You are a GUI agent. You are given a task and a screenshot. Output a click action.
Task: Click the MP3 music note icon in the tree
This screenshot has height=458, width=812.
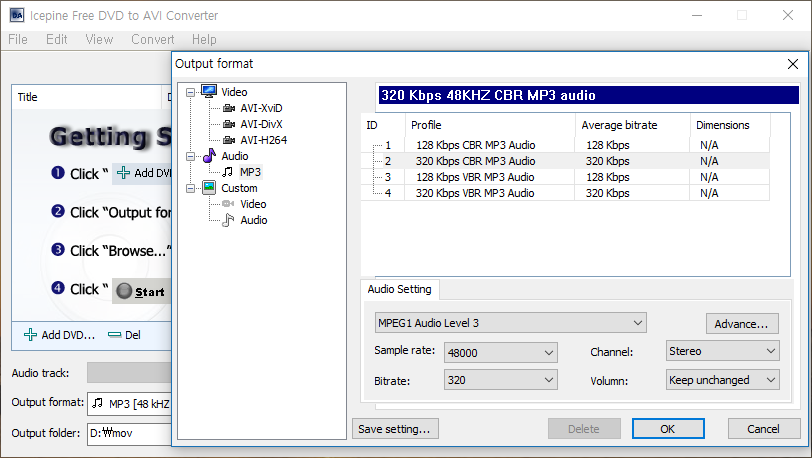pos(227,171)
